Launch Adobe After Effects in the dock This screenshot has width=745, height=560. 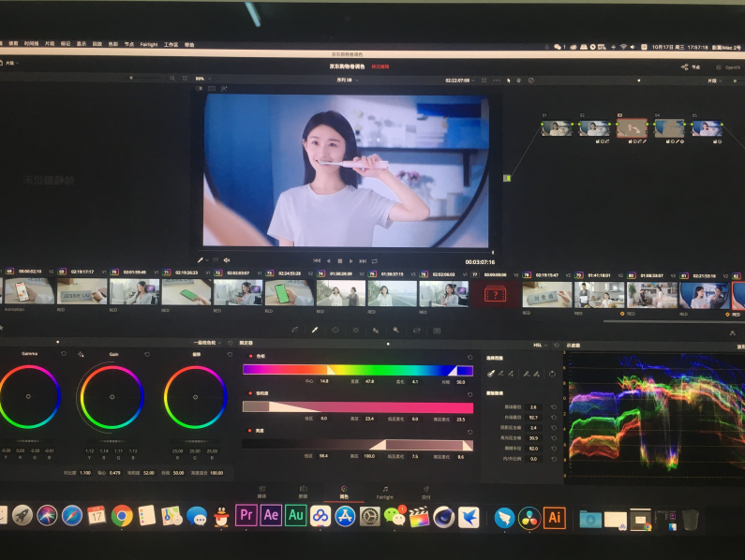click(271, 514)
